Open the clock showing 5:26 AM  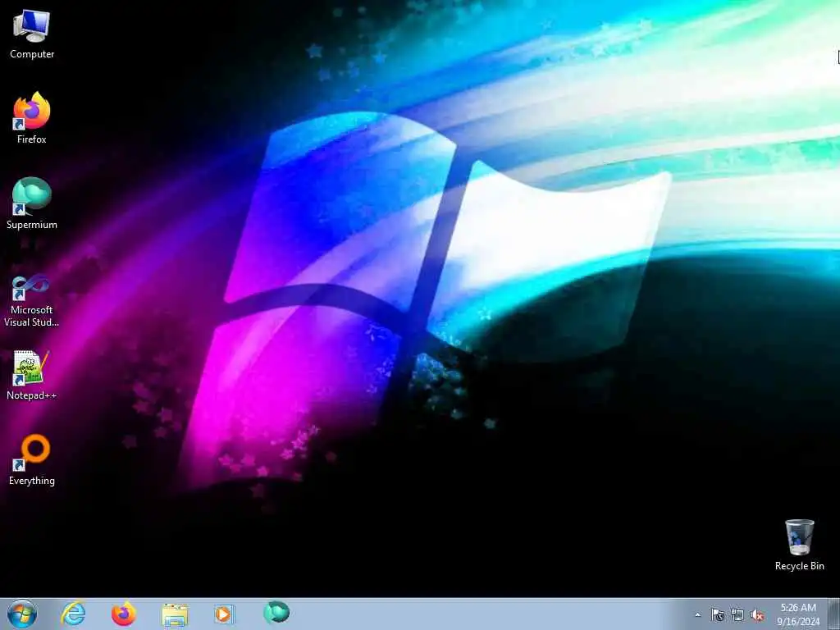[798, 614]
